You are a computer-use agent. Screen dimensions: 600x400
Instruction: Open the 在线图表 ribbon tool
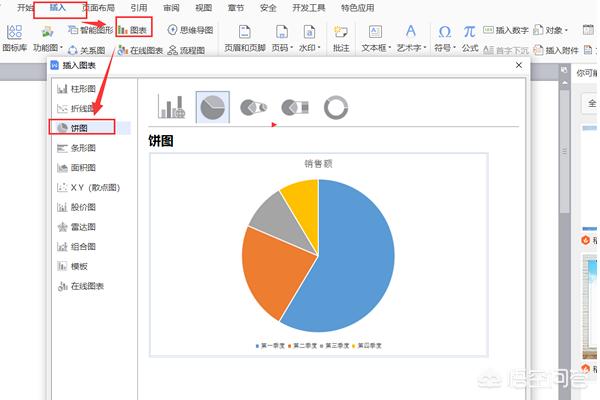(140, 50)
